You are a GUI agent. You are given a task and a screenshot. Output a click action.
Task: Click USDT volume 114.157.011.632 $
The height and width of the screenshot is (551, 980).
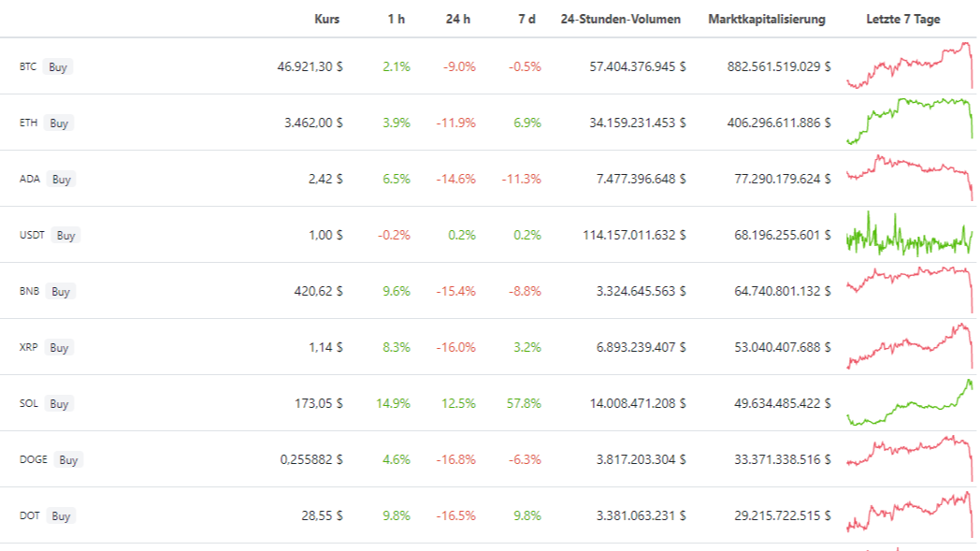tap(634, 235)
